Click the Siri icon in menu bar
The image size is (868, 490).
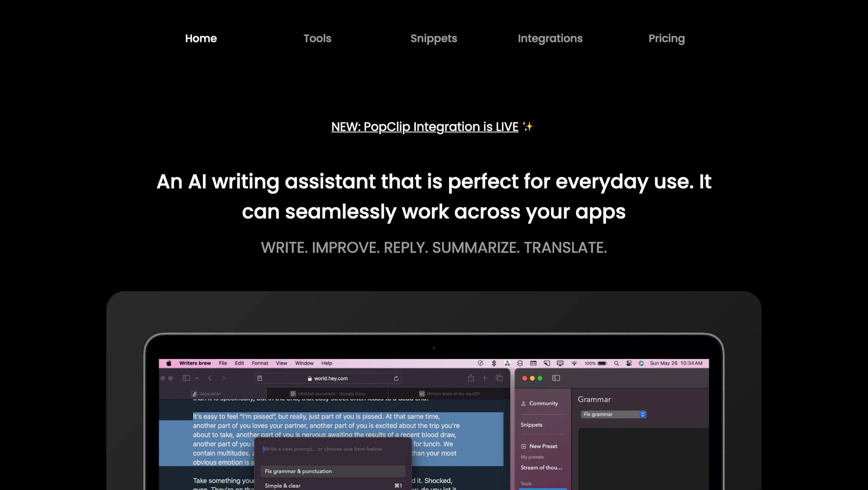click(x=641, y=363)
